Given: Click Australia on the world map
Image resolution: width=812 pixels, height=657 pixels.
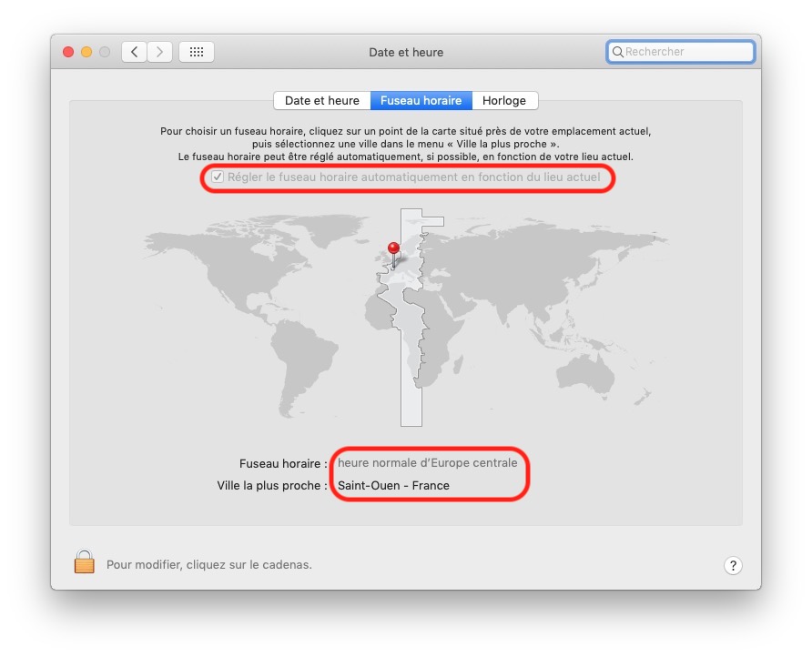Looking at the screenshot, I should 585,374.
